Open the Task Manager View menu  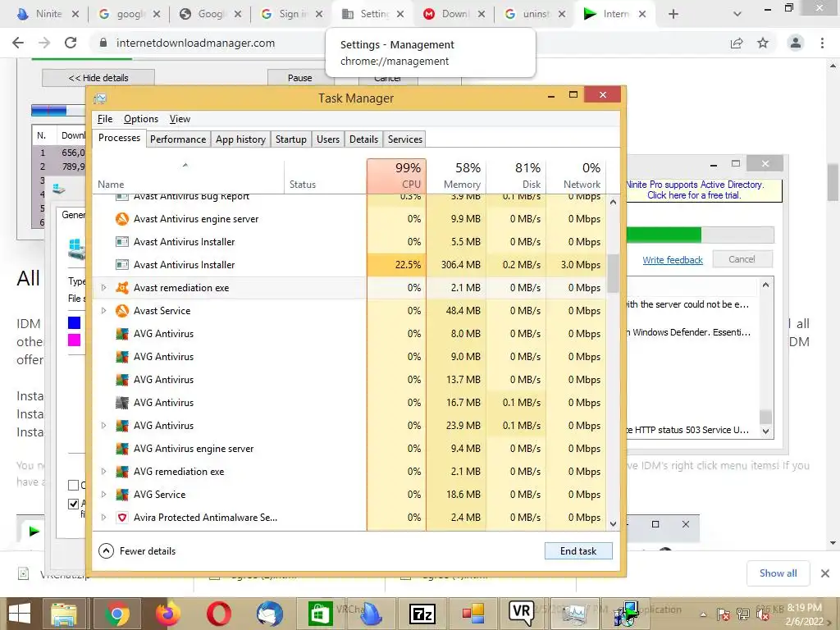(180, 119)
